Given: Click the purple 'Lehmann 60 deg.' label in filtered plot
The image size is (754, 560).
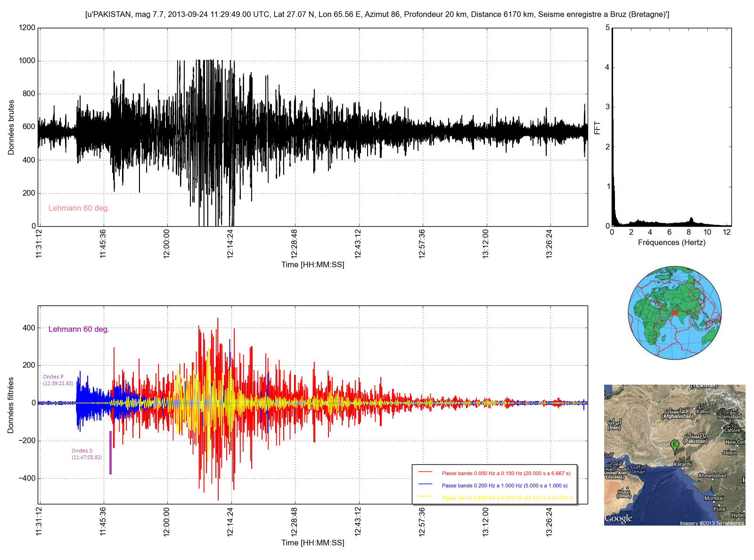Looking at the screenshot, I should [79, 329].
